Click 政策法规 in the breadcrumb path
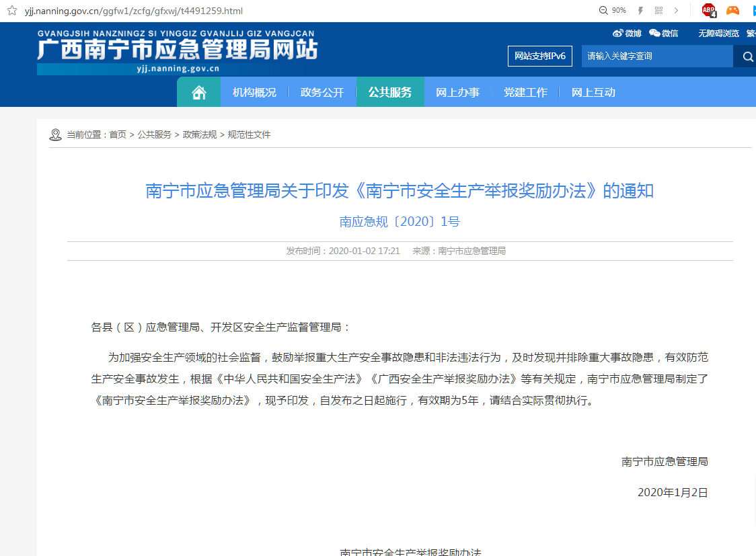The width and height of the screenshot is (756, 556). pos(200,134)
